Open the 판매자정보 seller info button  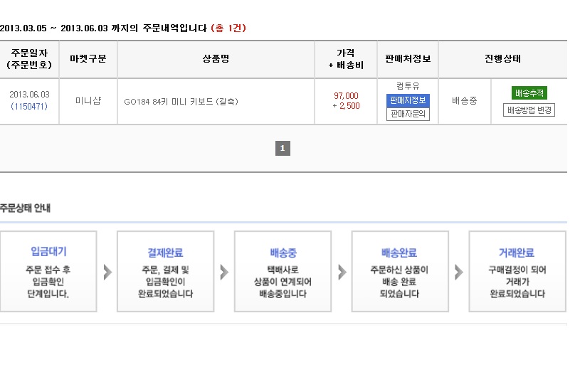(x=408, y=100)
